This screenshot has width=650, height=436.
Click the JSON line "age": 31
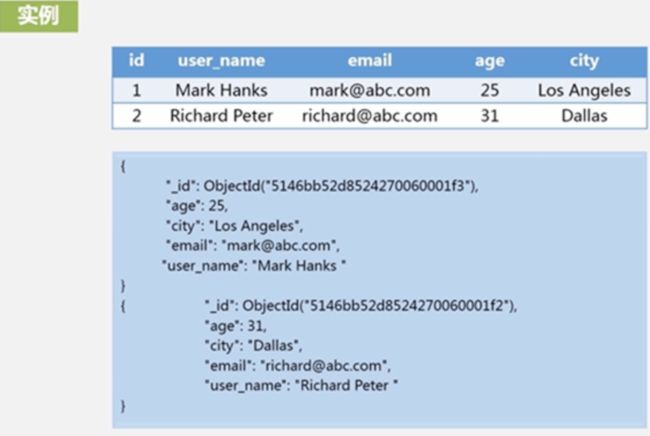tap(235, 326)
